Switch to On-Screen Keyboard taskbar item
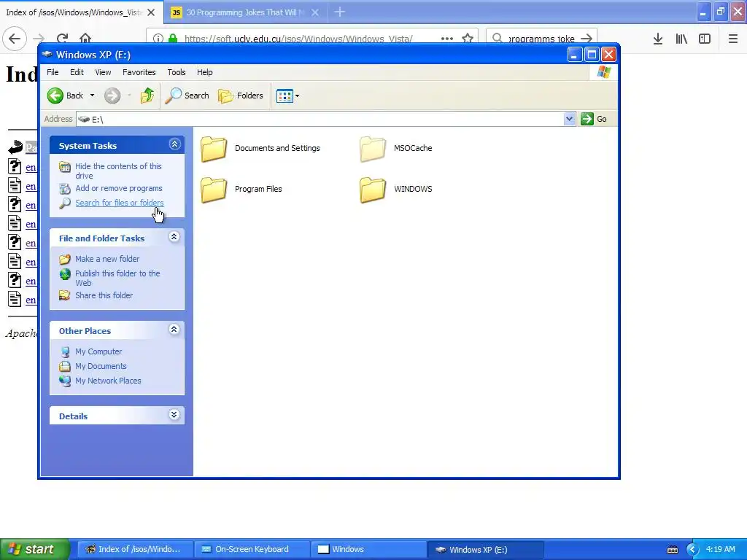 coord(252,550)
